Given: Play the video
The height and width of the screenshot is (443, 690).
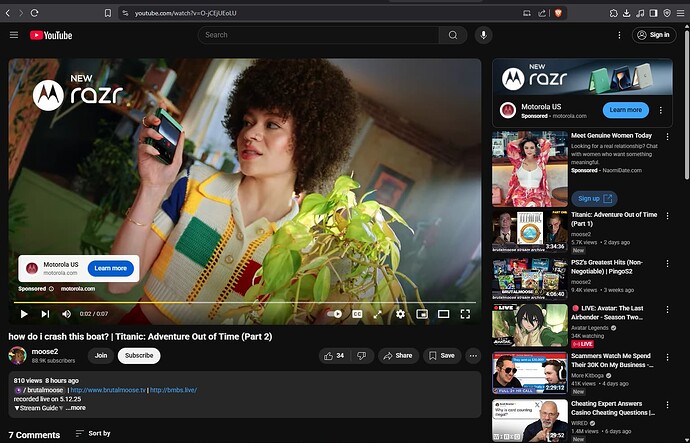Looking at the screenshot, I should (24, 314).
